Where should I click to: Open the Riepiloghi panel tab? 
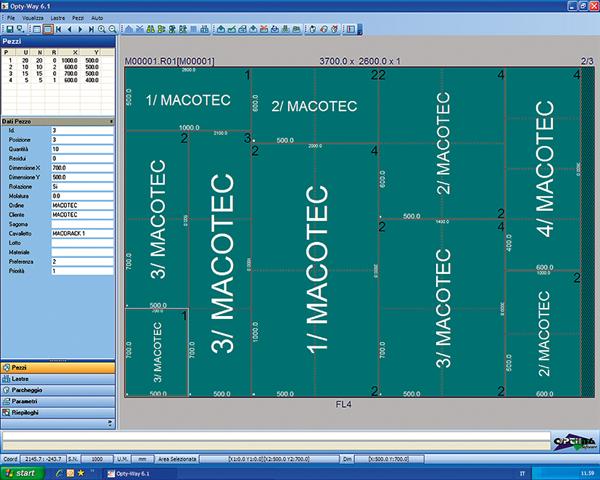click(x=58, y=413)
